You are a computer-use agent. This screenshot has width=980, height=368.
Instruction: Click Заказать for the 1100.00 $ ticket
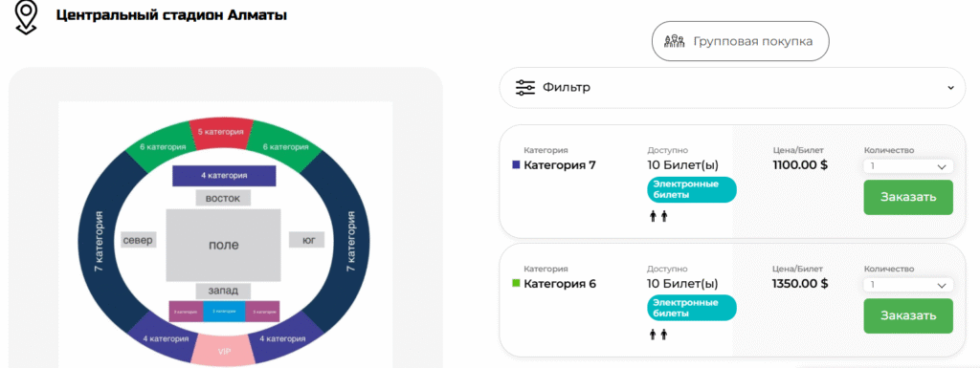(908, 197)
